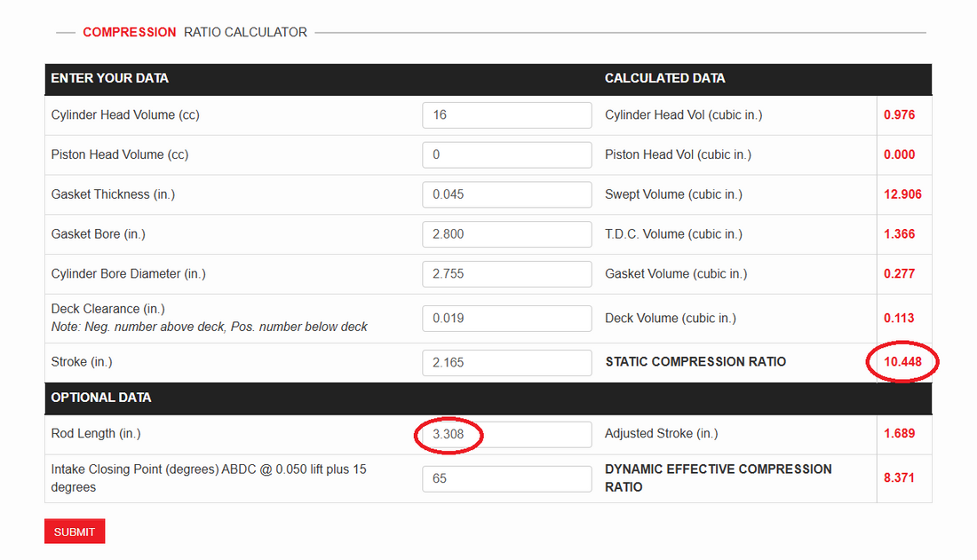Click the Cylinder Head Vol result 0.976
The width and height of the screenshot is (977, 560).
[899, 115]
